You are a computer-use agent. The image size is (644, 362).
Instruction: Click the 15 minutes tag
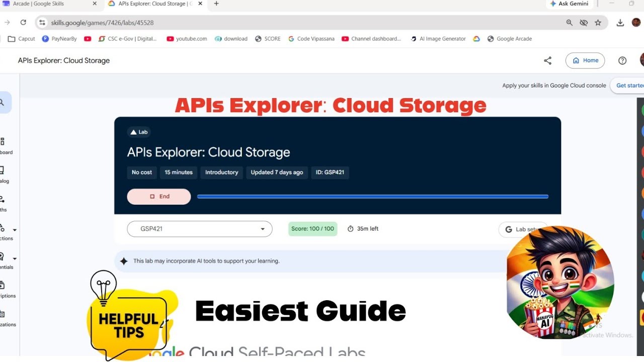tap(179, 172)
